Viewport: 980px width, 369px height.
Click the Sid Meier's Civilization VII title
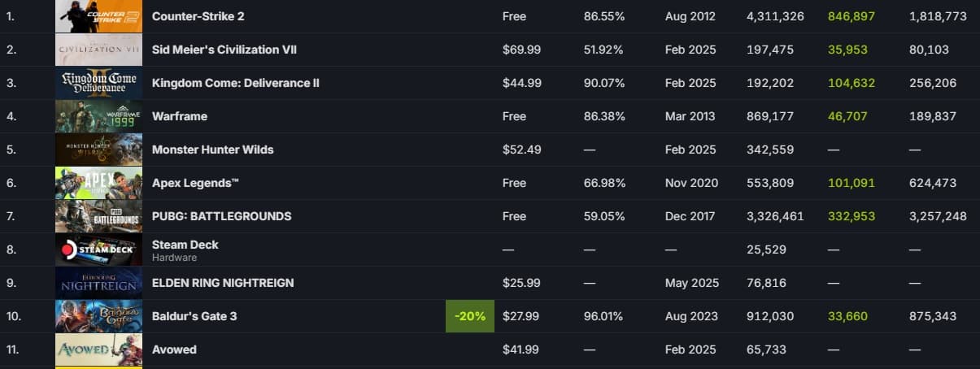[224, 50]
